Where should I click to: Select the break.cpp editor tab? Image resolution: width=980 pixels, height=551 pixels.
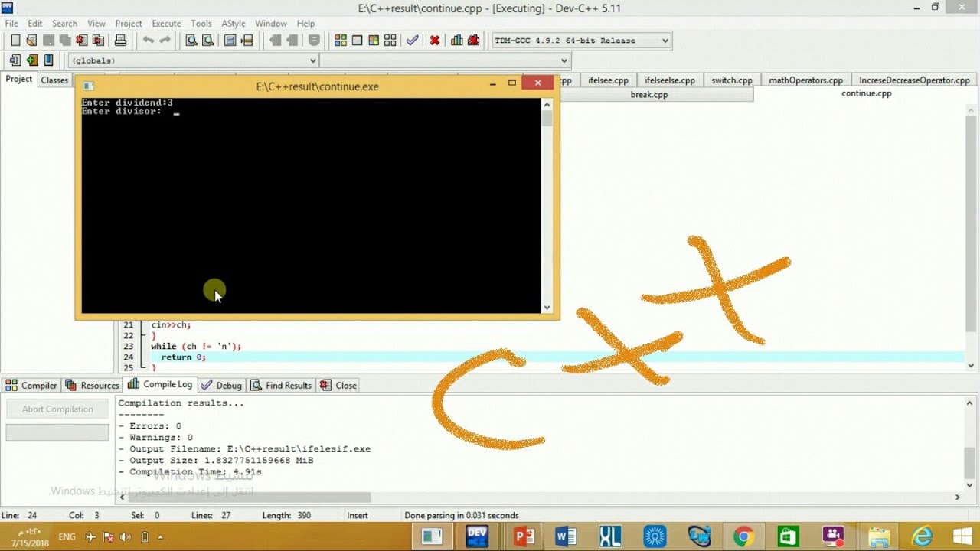click(649, 94)
